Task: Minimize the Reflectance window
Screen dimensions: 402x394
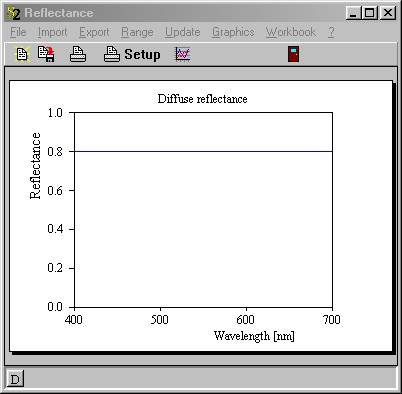Action: 354,13
